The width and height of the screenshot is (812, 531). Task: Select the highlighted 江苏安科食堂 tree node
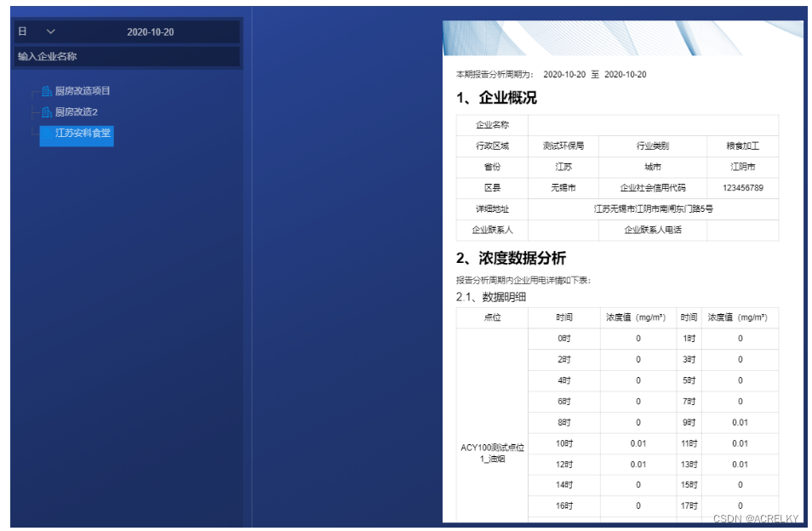tap(77, 135)
